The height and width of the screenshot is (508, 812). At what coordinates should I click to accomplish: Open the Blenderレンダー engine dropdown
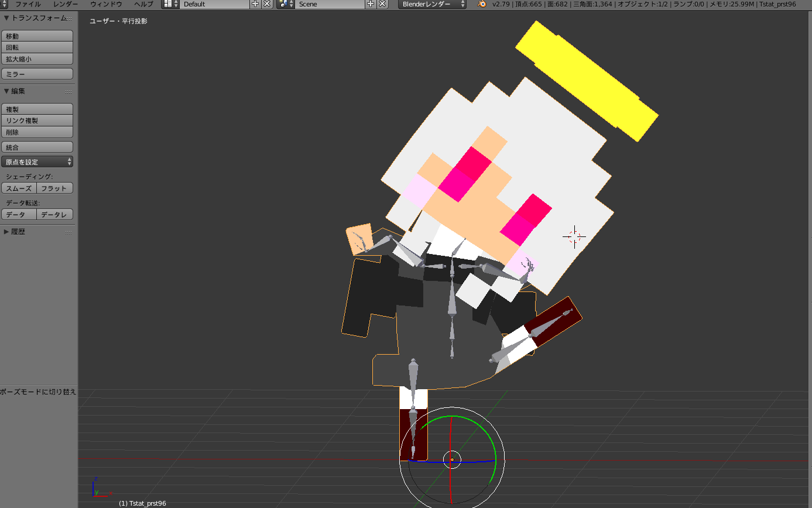(433, 4)
